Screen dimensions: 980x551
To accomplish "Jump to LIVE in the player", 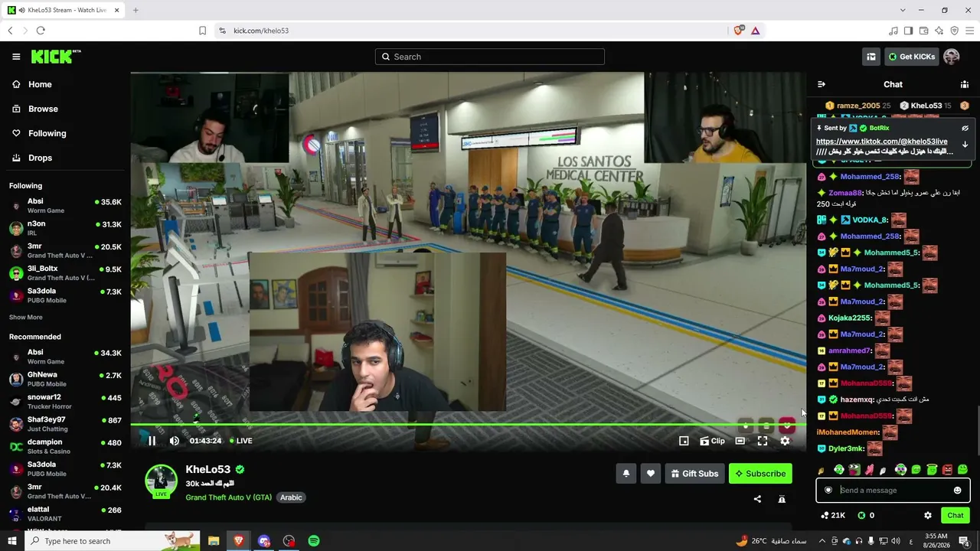I will pos(240,441).
